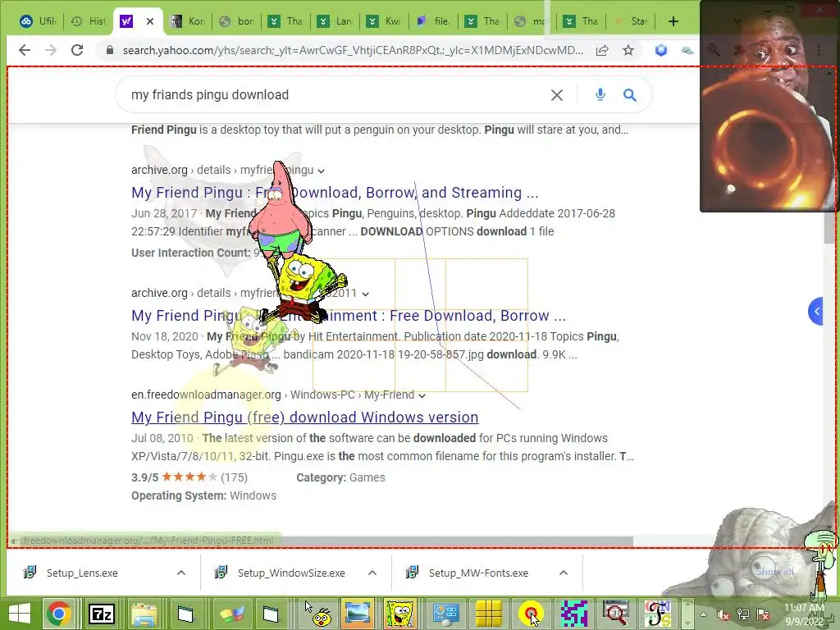Open 'My Friend Pingu Hit Entertainment' result link
Screen dimensions: 840x630
(x=348, y=316)
